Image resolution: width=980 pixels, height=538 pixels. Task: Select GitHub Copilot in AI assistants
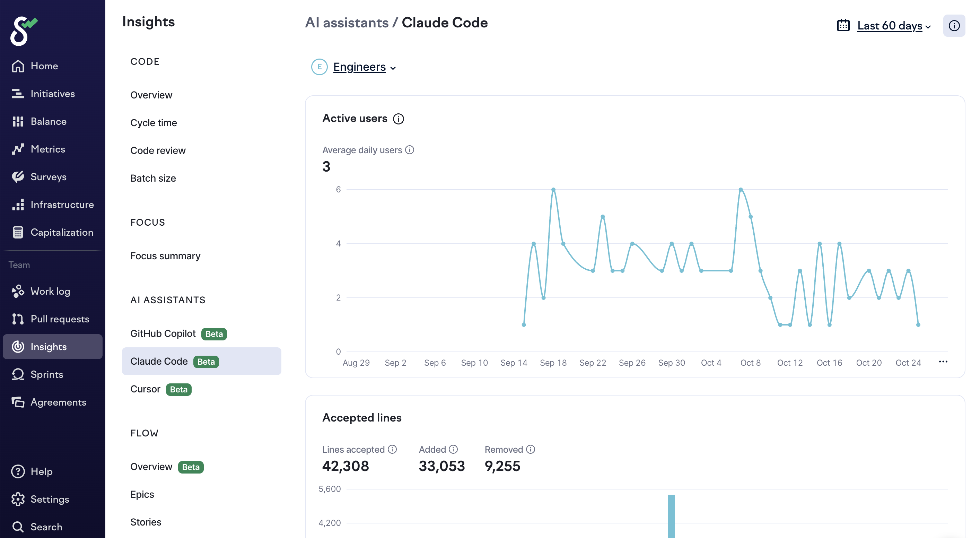click(163, 334)
